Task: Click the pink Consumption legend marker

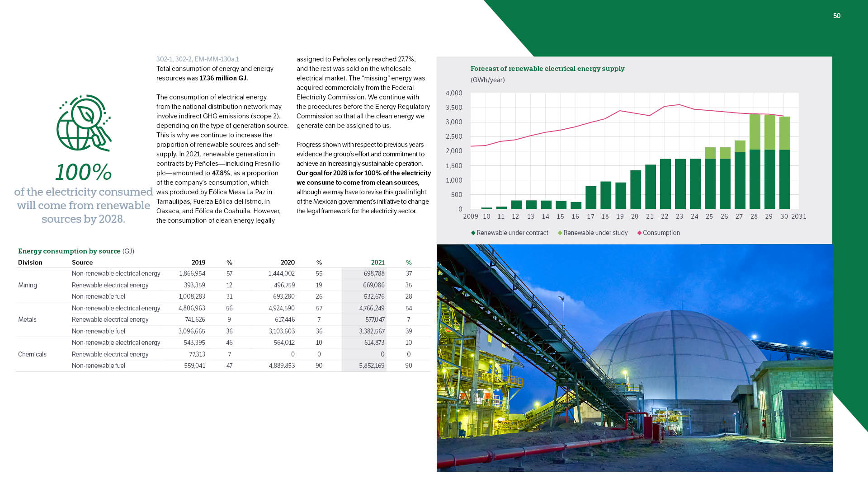Action: 640,233
